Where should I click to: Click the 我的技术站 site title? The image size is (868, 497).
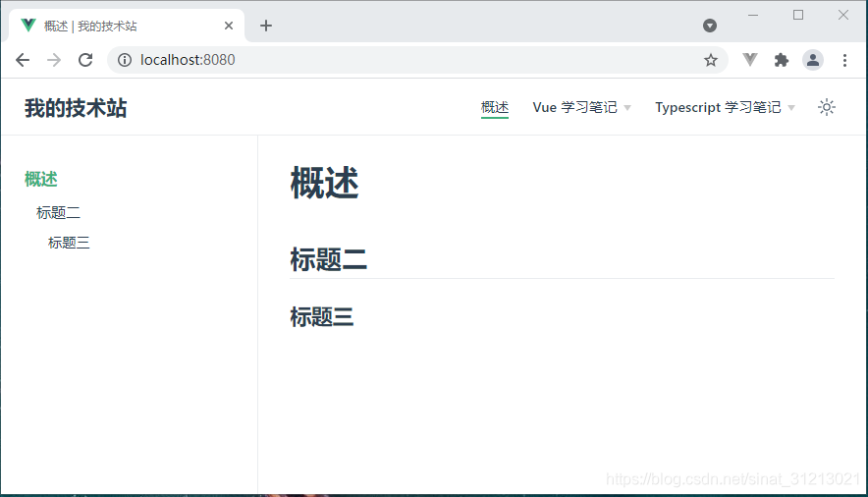click(x=76, y=108)
